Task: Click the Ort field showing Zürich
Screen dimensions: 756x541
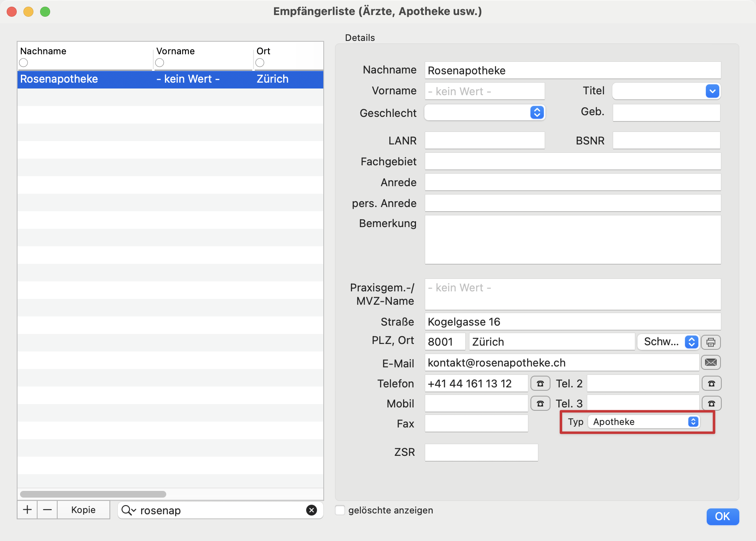Action: (552, 341)
